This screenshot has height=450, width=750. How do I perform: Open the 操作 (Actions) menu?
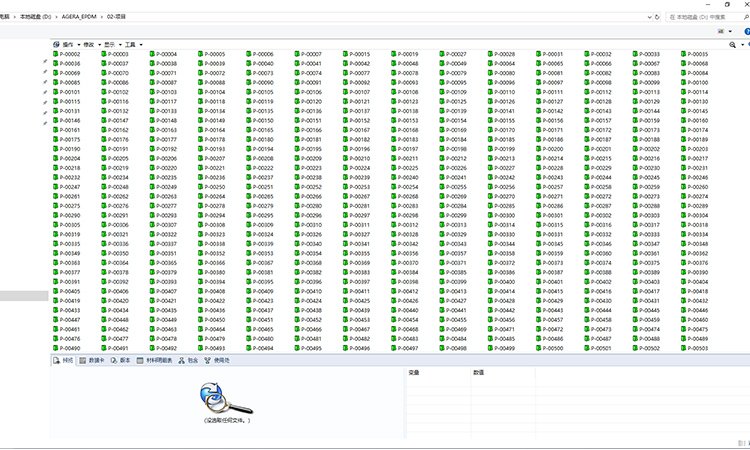68,44
